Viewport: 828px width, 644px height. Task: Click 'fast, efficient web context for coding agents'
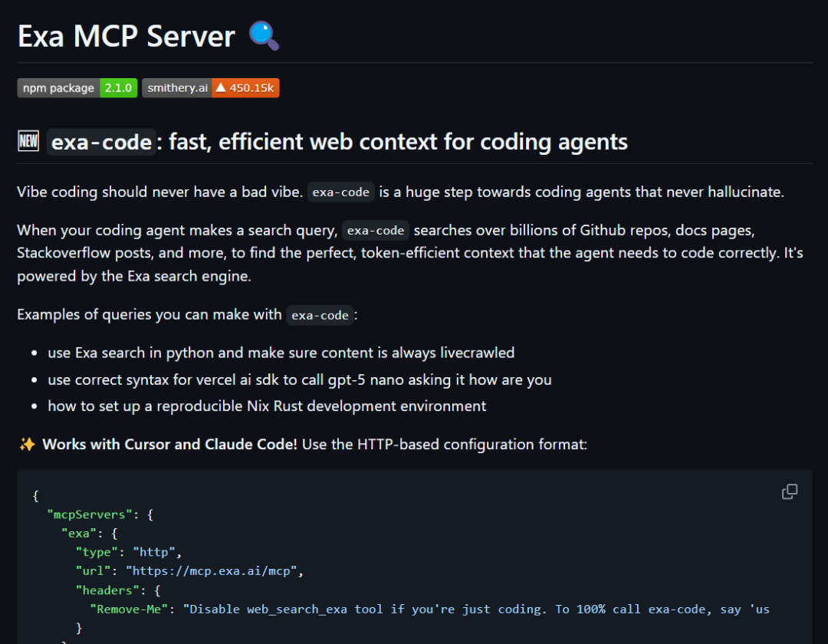pos(398,142)
